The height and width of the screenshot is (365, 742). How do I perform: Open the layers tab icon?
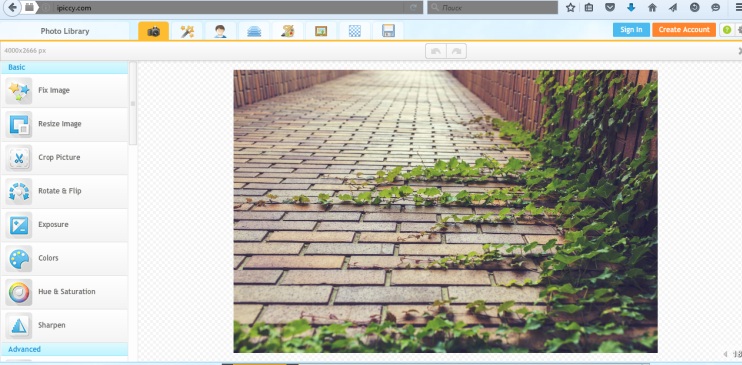(x=254, y=31)
